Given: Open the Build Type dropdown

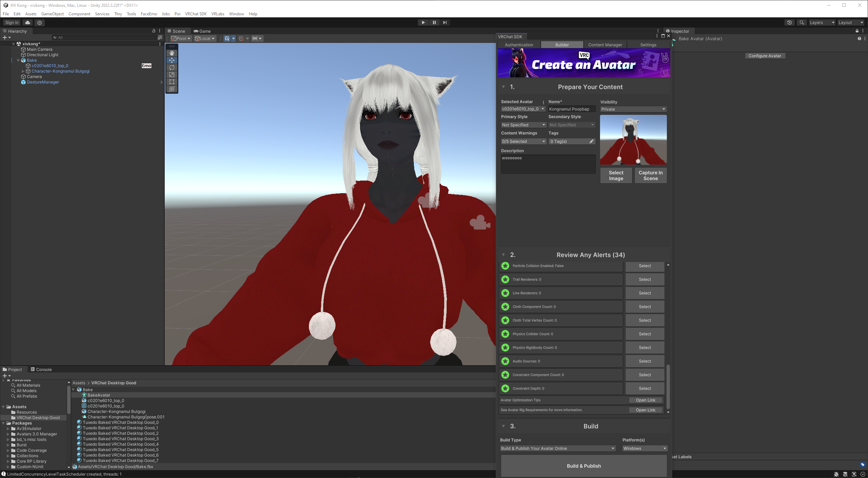Looking at the screenshot, I should pos(558,448).
